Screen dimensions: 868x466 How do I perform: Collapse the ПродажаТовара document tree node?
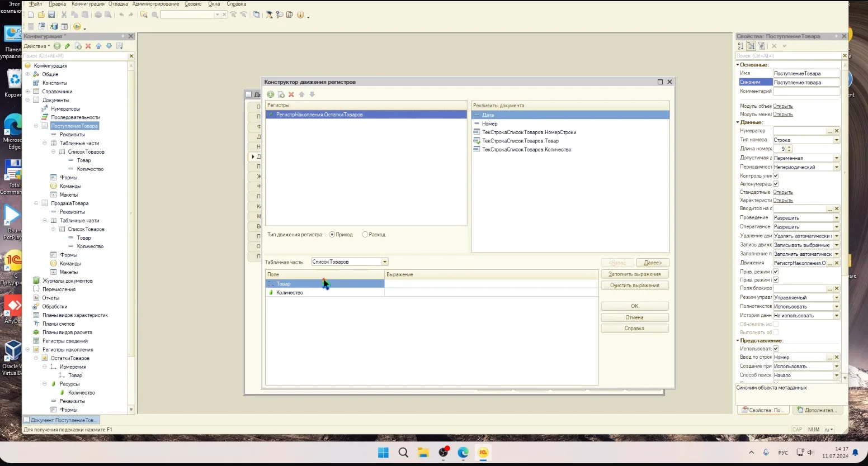(36, 203)
